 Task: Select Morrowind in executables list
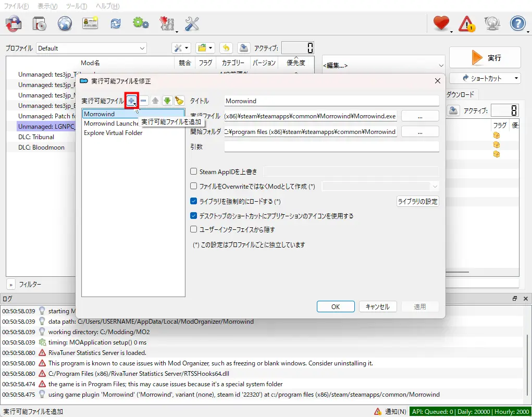click(133, 114)
